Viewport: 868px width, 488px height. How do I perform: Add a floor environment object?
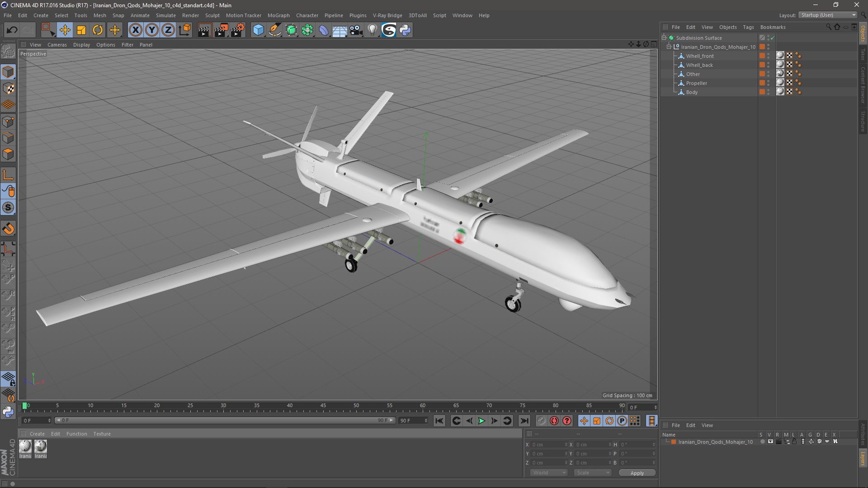click(340, 30)
